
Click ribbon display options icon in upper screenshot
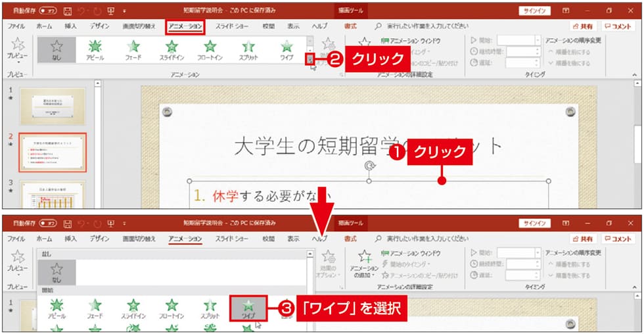[x=566, y=11]
